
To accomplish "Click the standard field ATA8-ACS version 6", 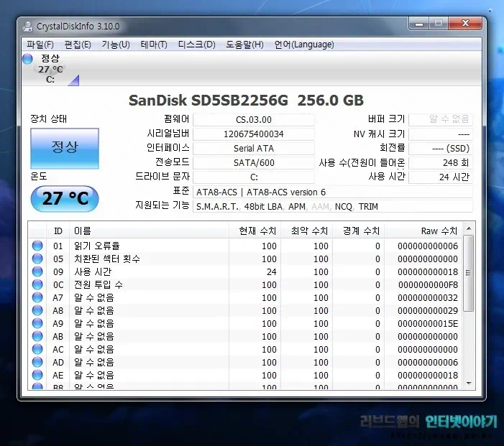I will coord(333,192).
